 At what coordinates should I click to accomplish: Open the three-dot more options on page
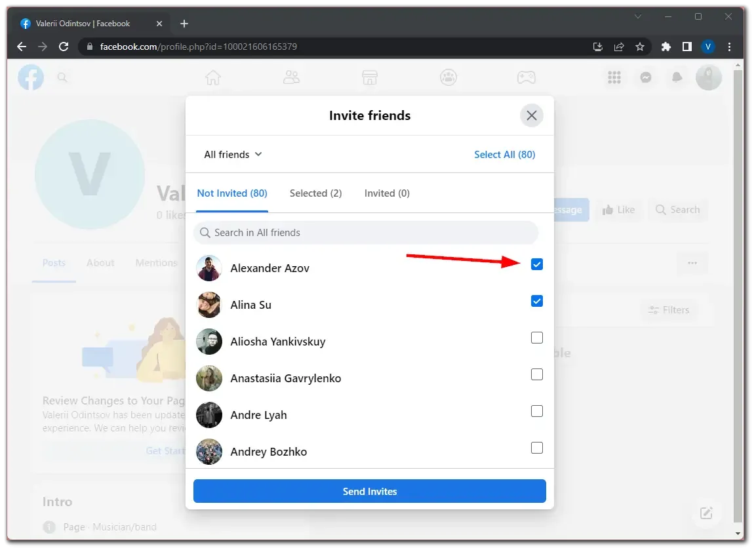point(692,264)
